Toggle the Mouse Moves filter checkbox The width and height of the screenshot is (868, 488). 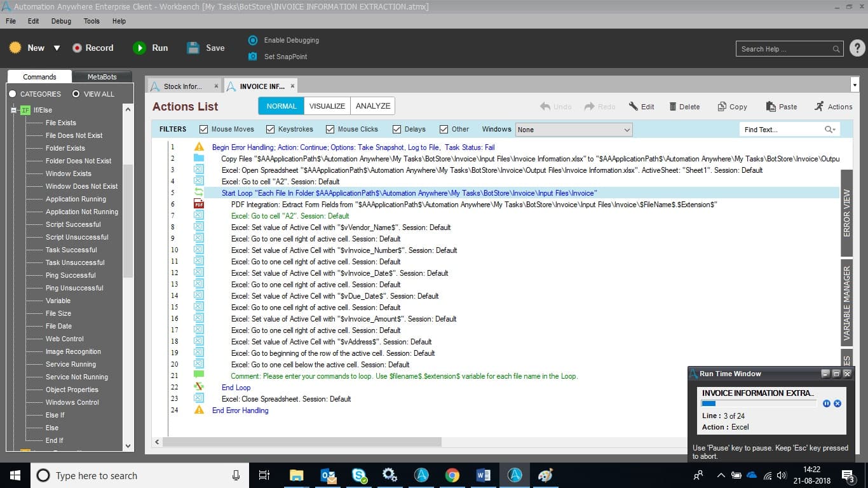pos(203,129)
